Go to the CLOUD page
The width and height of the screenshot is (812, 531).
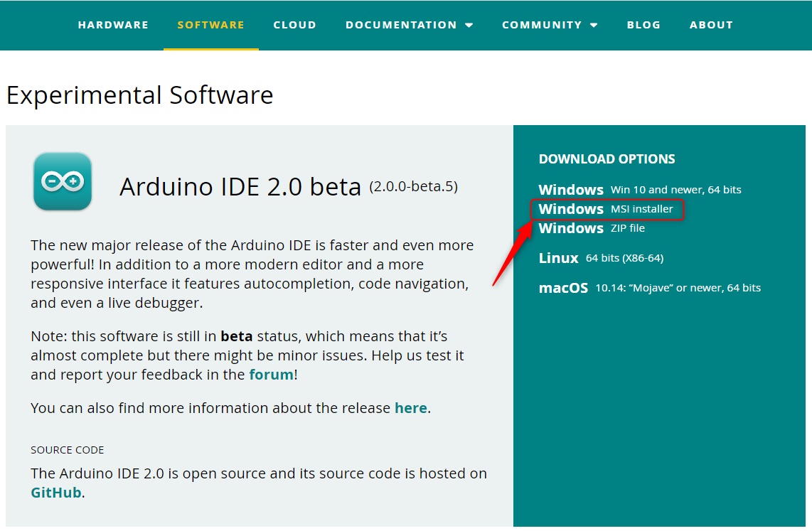[294, 25]
